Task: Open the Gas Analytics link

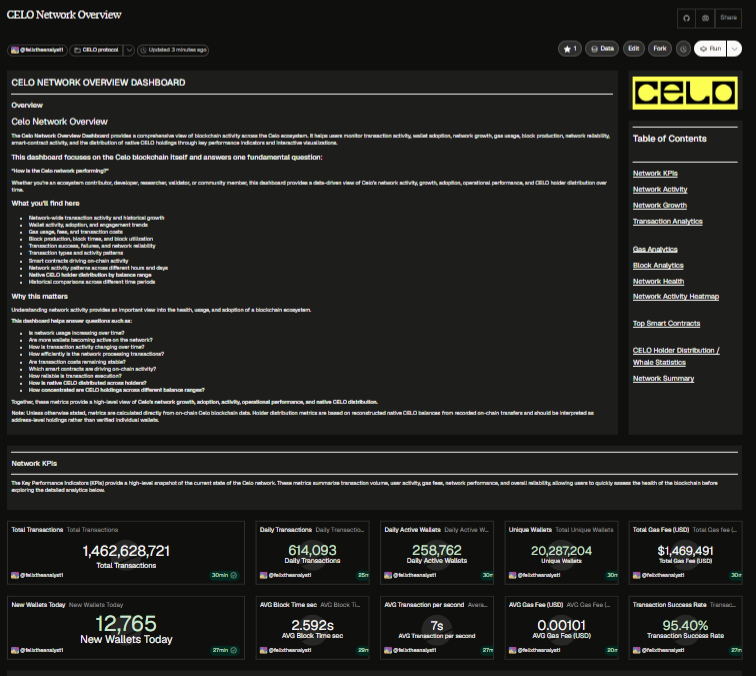Action: [x=655, y=249]
